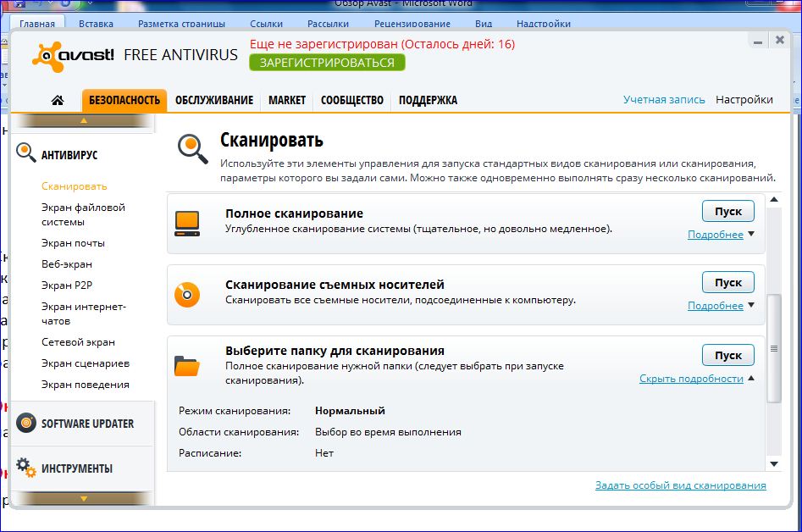Open the avast home icon tab
Screen dimensions: 802x532
pos(58,100)
